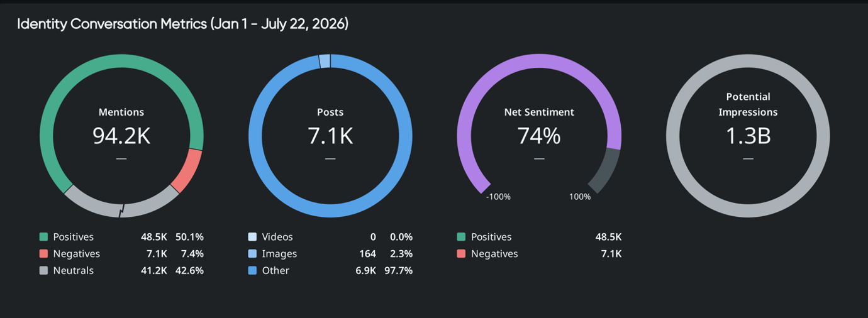Select the 7.1K Posts total
The width and height of the screenshot is (868, 318).
coord(330,136)
